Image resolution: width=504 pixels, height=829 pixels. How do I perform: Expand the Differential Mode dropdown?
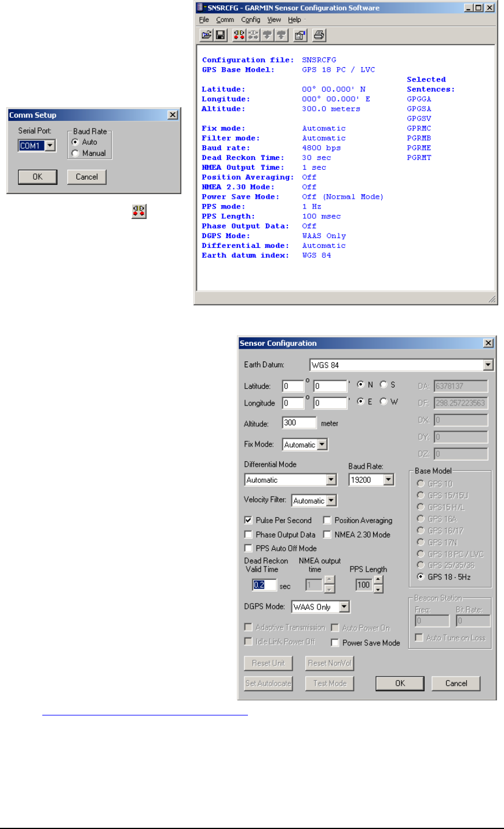(x=331, y=480)
